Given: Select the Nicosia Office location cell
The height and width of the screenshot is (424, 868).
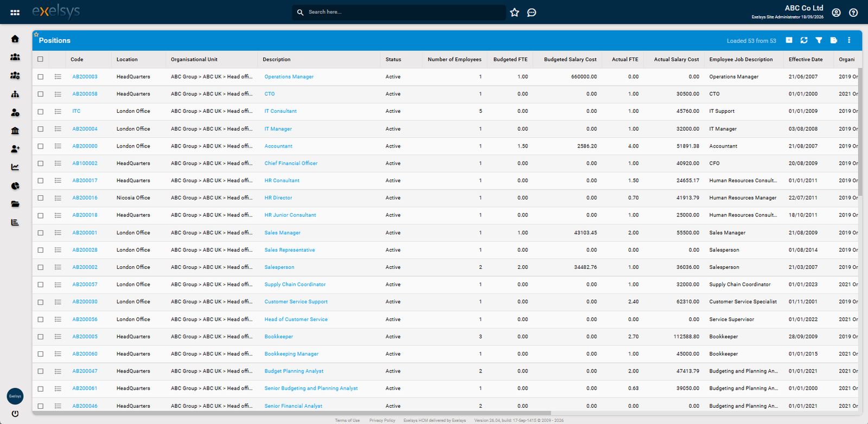Looking at the screenshot, I should (x=133, y=198).
